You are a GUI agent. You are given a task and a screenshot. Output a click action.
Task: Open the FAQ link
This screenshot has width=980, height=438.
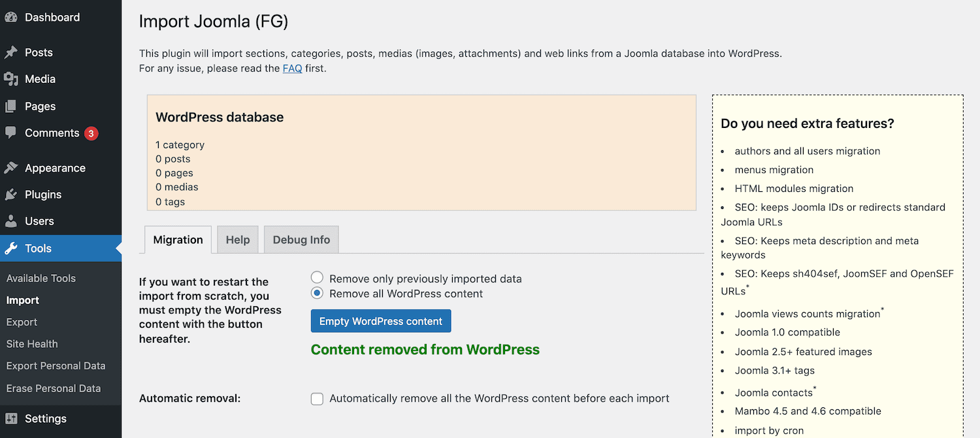(292, 68)
